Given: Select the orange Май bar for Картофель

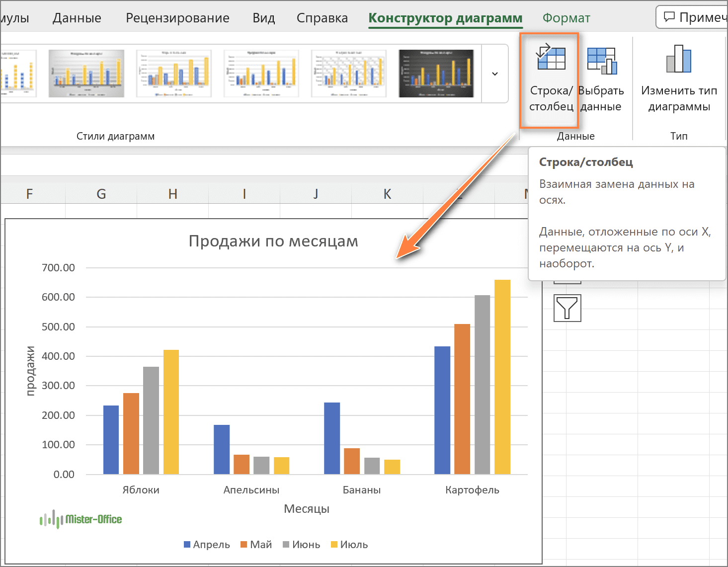Looking at the screenshot, I should click(x=462, y=399).
